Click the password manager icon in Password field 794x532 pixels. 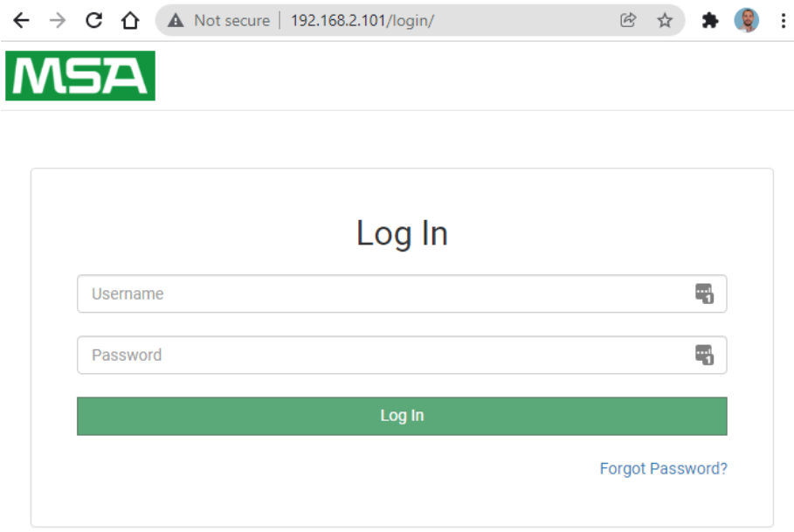pos(704,355)
